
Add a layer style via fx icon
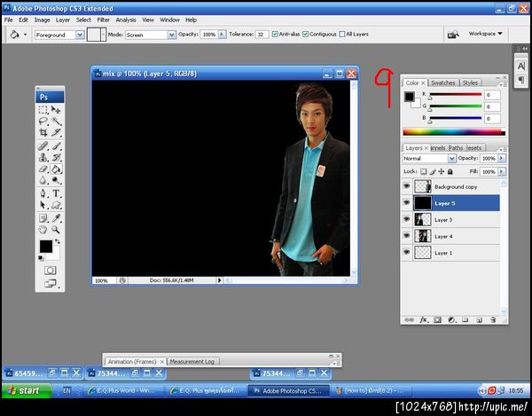coord(424,319)
